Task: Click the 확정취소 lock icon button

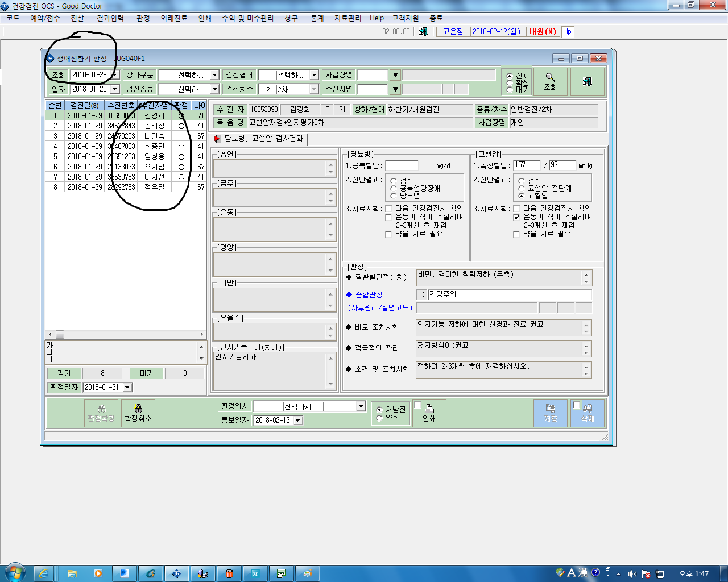Action: [x=138, y=413]
